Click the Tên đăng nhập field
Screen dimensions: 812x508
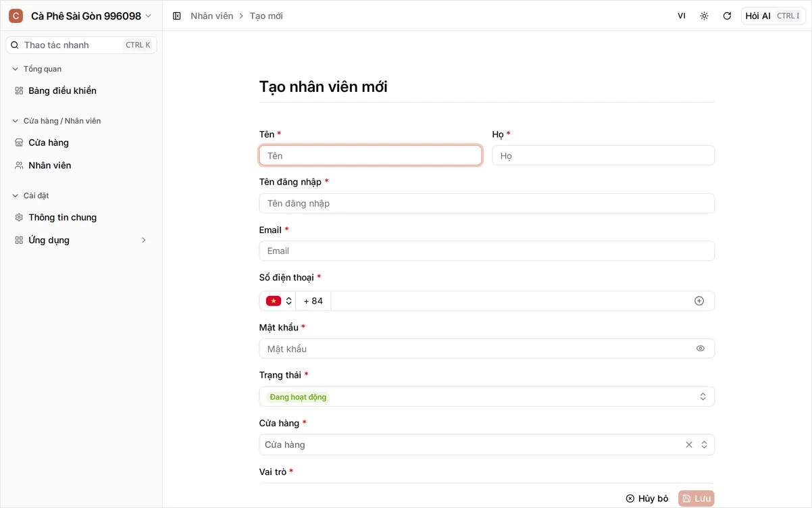(486, 203)
